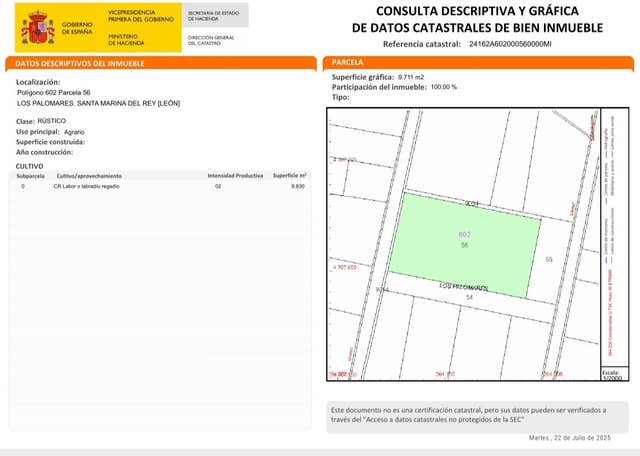Viewport: 640px width, 456px height.
Task: Click the Escala 1/2000 scale box
Action: click(x=612, y=376)
